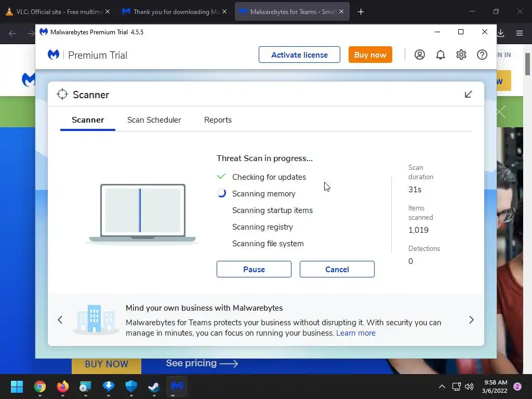Click the spinner beside Scanning memory
The height and width of the screenshot is (399, 532).
221,193
